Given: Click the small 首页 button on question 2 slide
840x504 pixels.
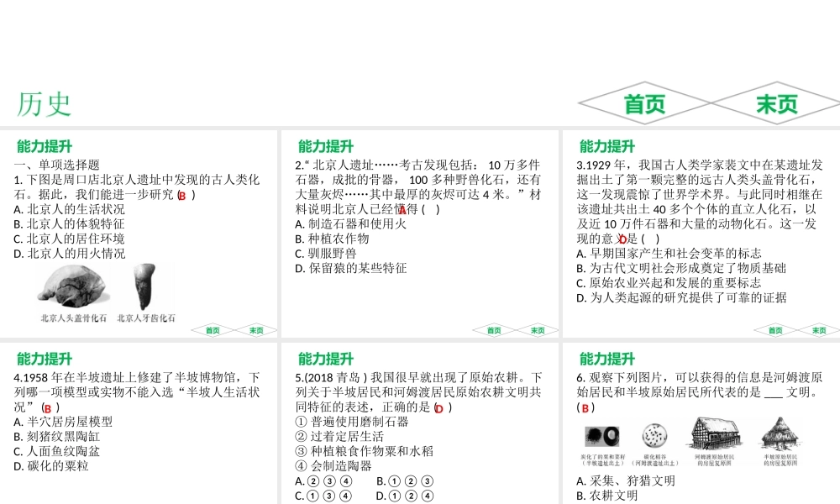Looking at the screenshot, I should [x=494, y=330].
